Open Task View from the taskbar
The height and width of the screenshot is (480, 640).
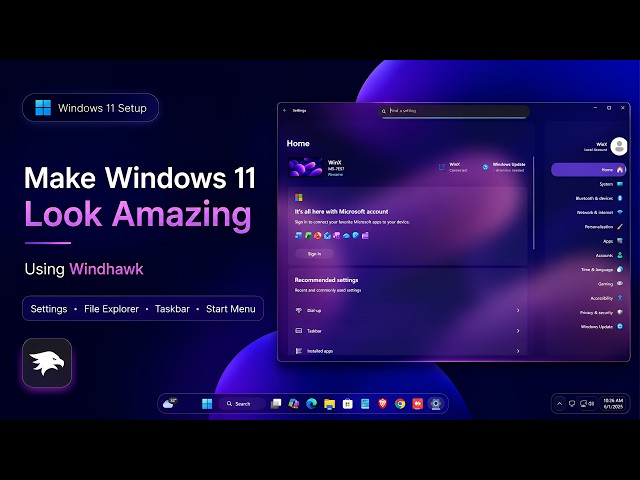coord(276,404)
